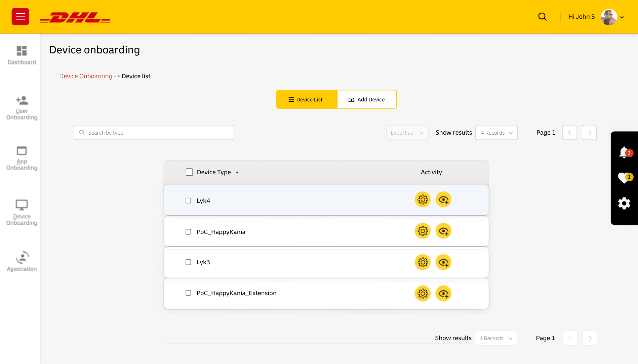
Task: Open User Onboarding in sidebar
Action: 22,108
